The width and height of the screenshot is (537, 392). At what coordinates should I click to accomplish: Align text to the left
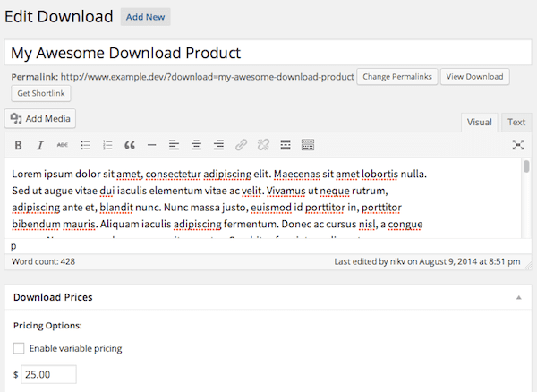[174, 144]
